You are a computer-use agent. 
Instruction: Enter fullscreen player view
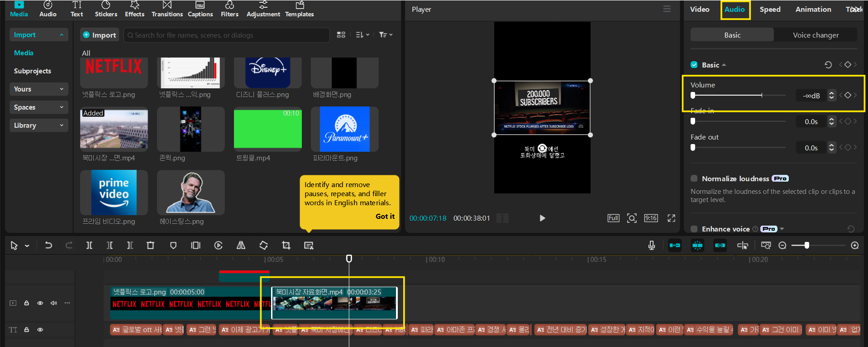tap(671, 218)
